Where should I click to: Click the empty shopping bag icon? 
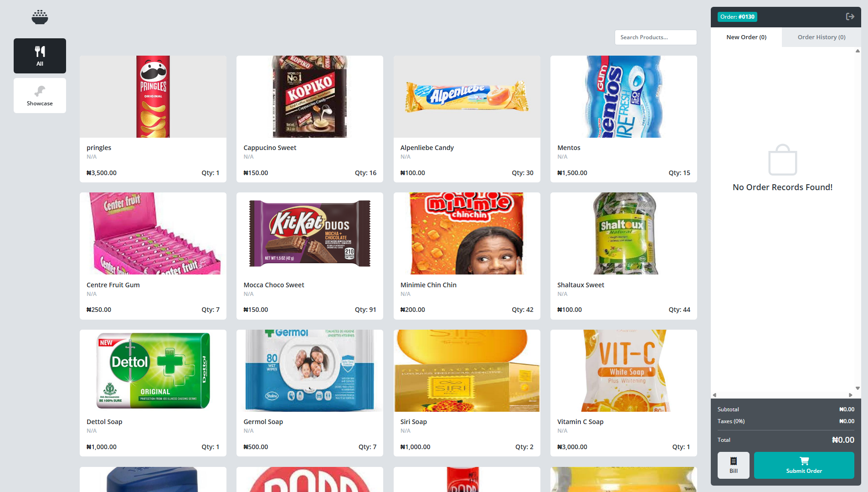point(782,160)
